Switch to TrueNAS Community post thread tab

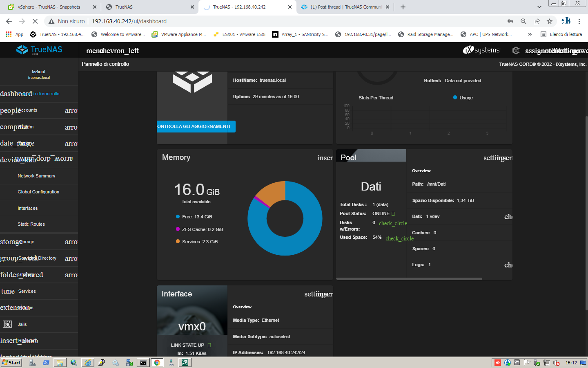(345, 7)
